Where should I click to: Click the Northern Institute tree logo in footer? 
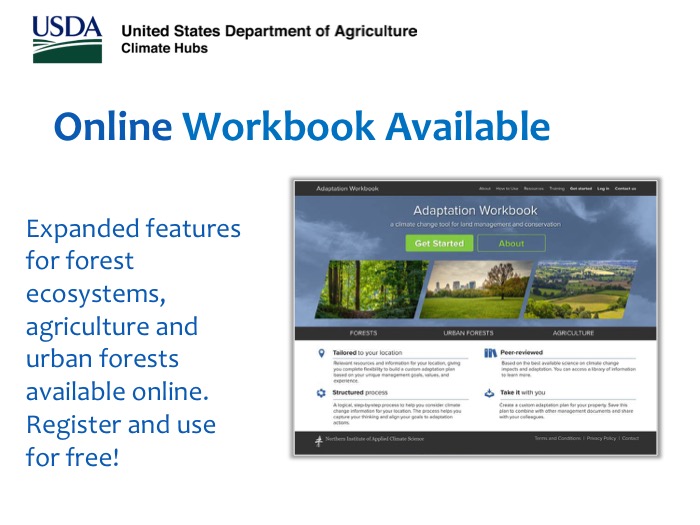[x=319, y=440]
